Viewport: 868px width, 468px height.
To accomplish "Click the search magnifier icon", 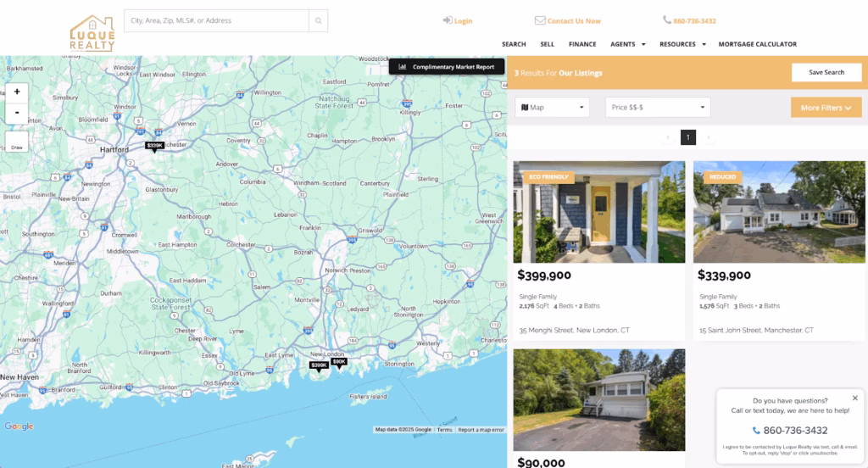I will 319,21.
